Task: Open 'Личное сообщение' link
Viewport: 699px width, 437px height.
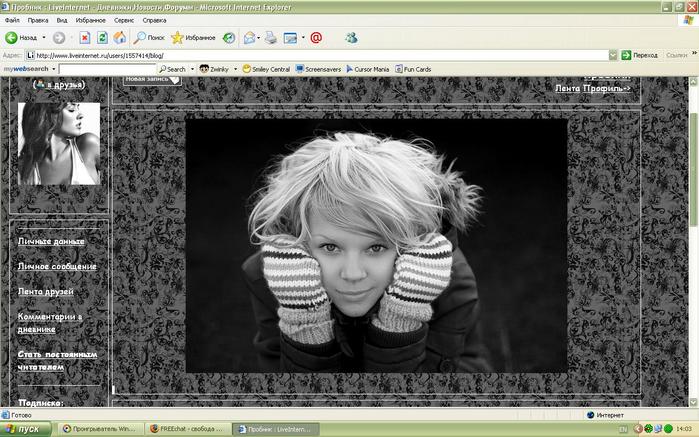Action: 57,266
